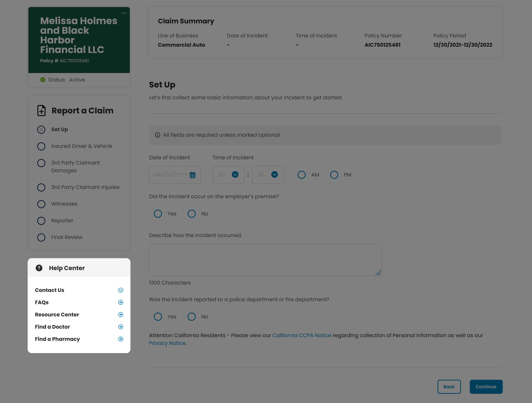Click the incident description text area
This screenshot has width=532, height=403.
click(x=265, y=260)
